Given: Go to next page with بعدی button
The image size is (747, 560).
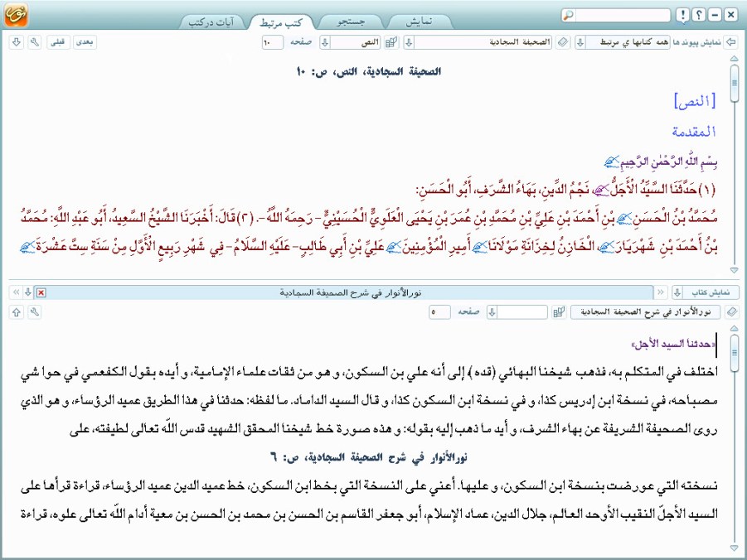Looking at the screenshot, I should (x=85, y=42).
